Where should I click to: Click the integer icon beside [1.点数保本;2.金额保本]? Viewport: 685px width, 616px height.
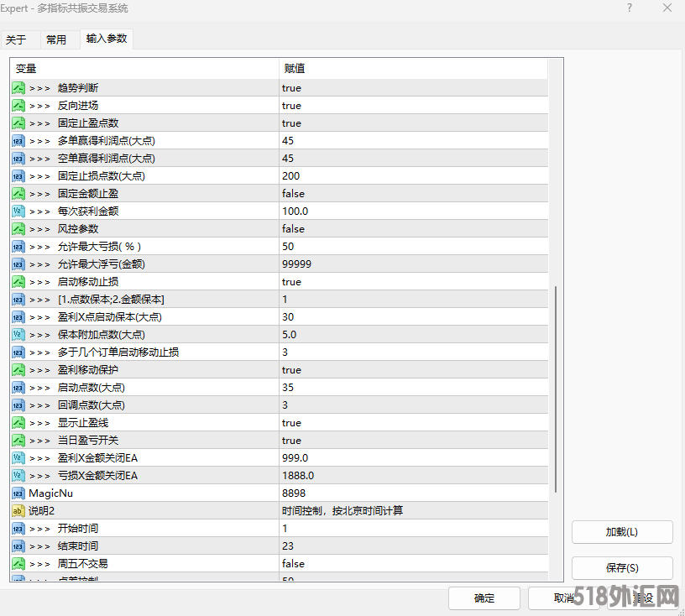tap(18, 300)
